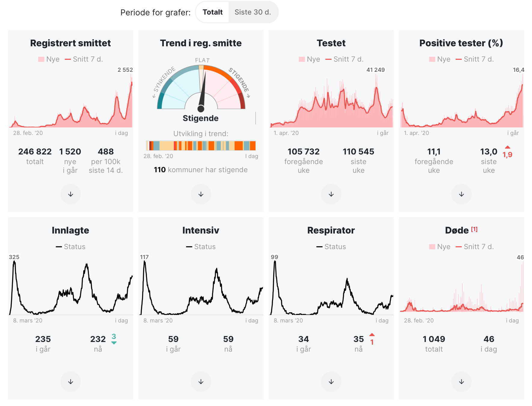Click the red up-arrow beside 1,9
Viewport: 532px width, 406px height.
point(508,147)
